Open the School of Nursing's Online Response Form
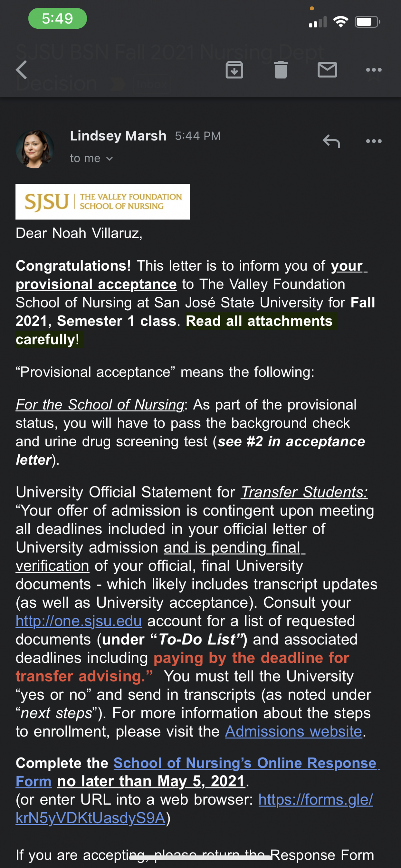This screenshot has height=868, width=401. coord(197,772)
